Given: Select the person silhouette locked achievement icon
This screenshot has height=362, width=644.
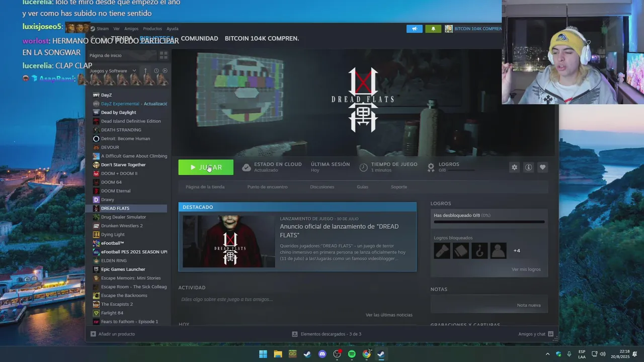Looking at the screenshot, I should pyautogui.click(x=498, y=250).
